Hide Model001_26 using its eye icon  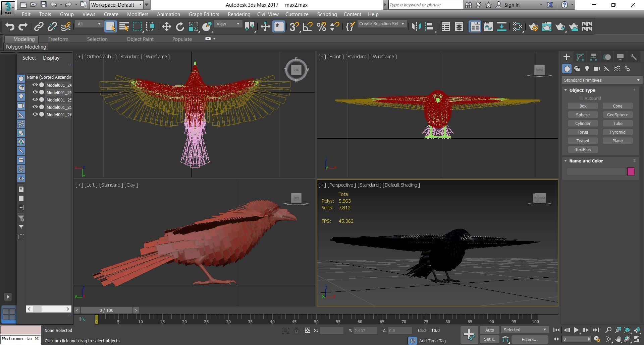[35, 115]
